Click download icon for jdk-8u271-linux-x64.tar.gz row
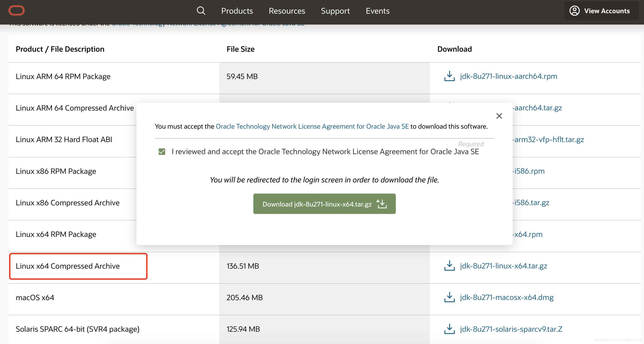 [x=449, y=266]
